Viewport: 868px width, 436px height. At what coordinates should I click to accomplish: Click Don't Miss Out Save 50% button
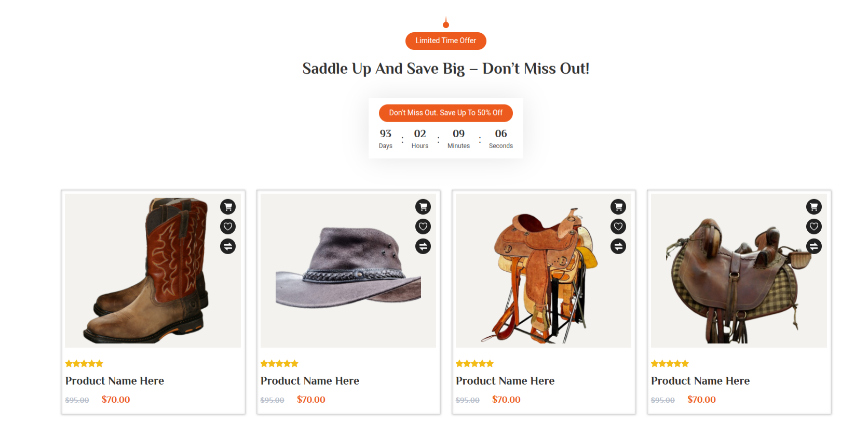tap(445, 113)
